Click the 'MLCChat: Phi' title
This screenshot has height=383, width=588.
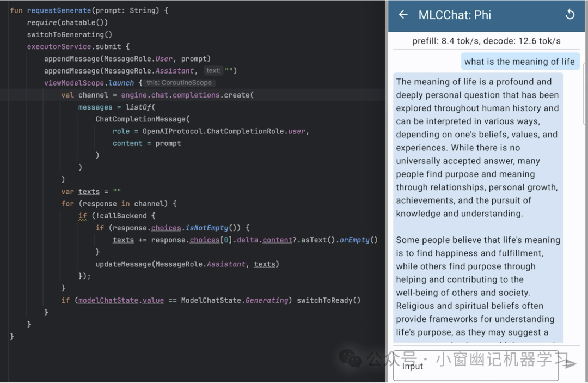click(x=455, y=15)
